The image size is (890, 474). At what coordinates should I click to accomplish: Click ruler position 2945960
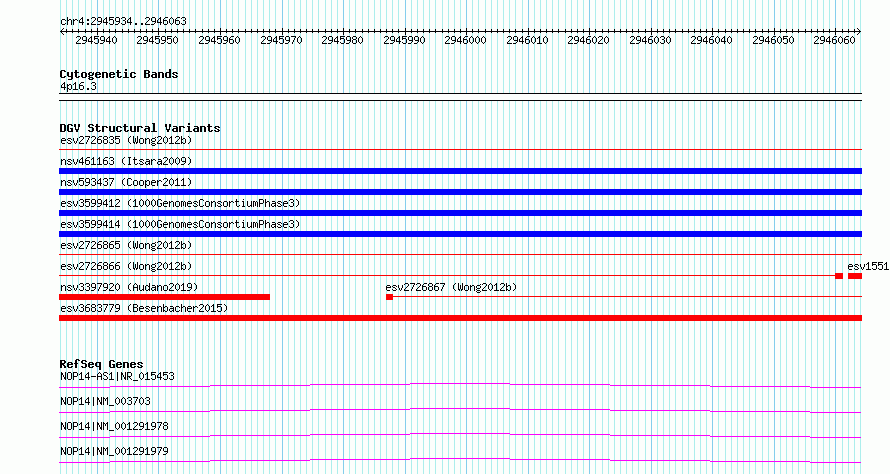[x=219, y=40]
